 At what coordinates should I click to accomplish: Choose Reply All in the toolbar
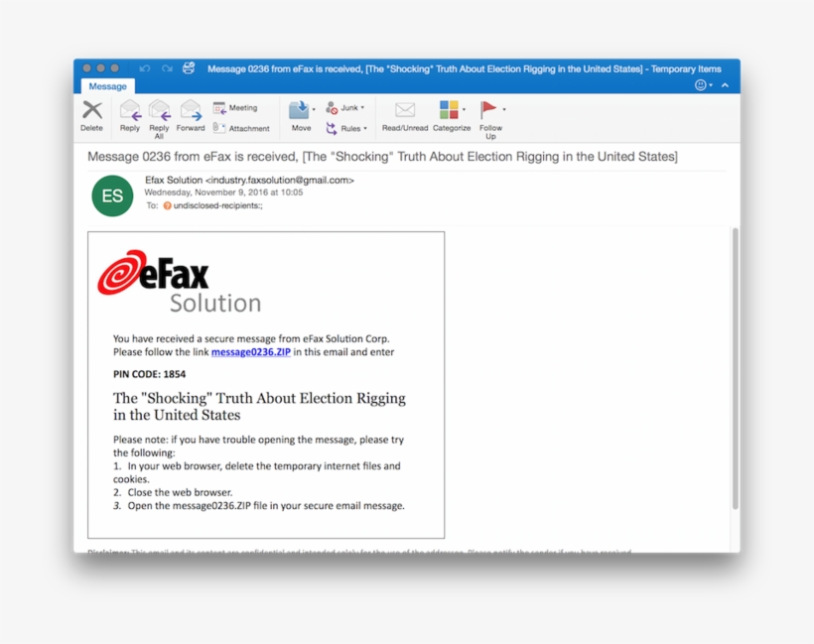(160, 119)
